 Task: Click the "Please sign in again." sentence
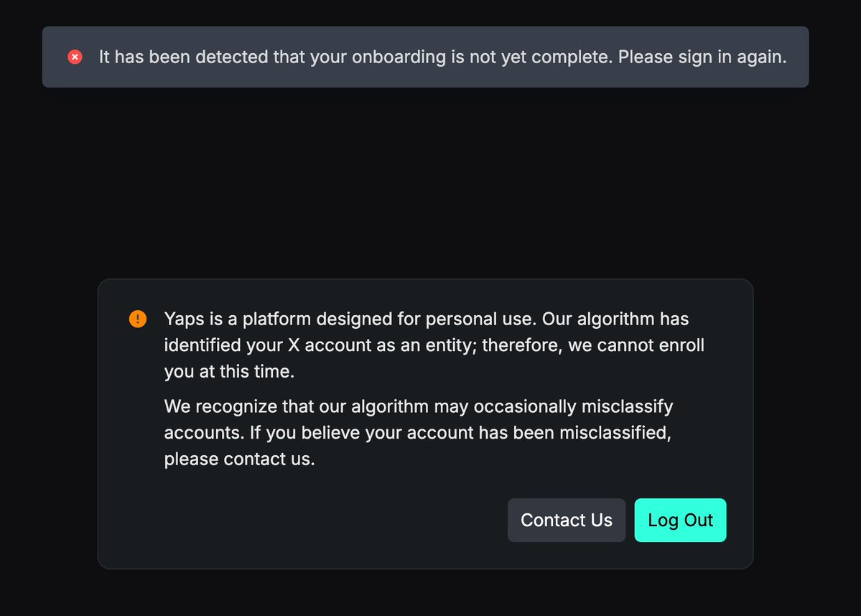click(x=702, y=57)
